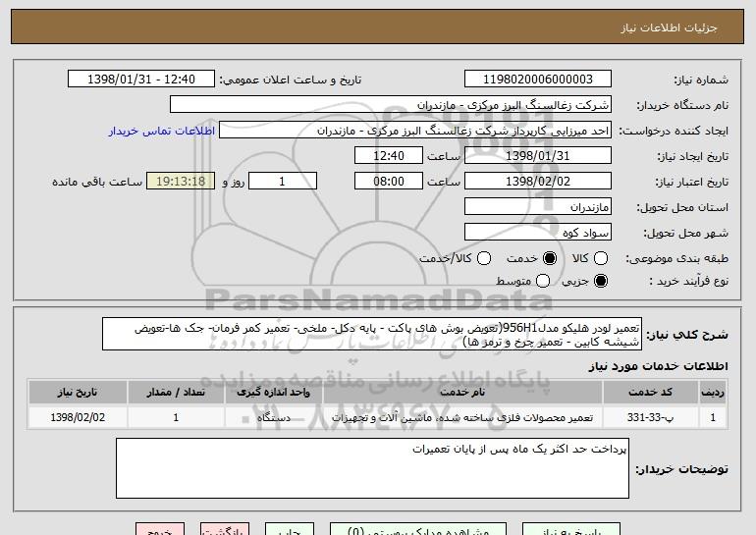Click unit cell دستگاه
The height and width of the screenshot is (535, 756).
point(273,417)
